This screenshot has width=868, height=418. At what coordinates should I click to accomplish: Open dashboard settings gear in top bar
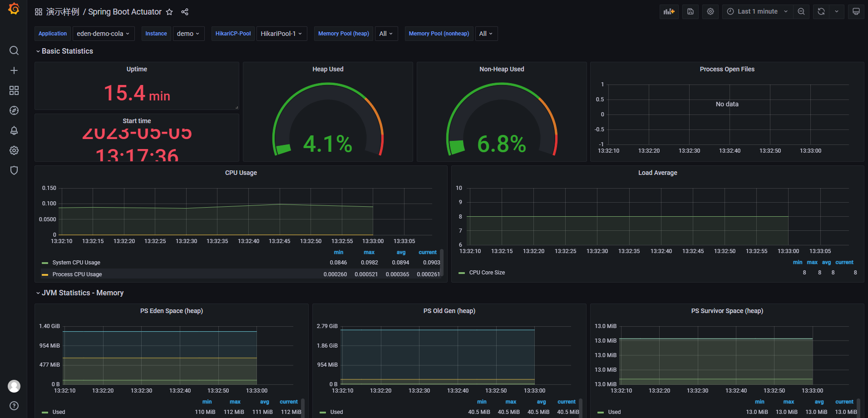click(710, 12)
